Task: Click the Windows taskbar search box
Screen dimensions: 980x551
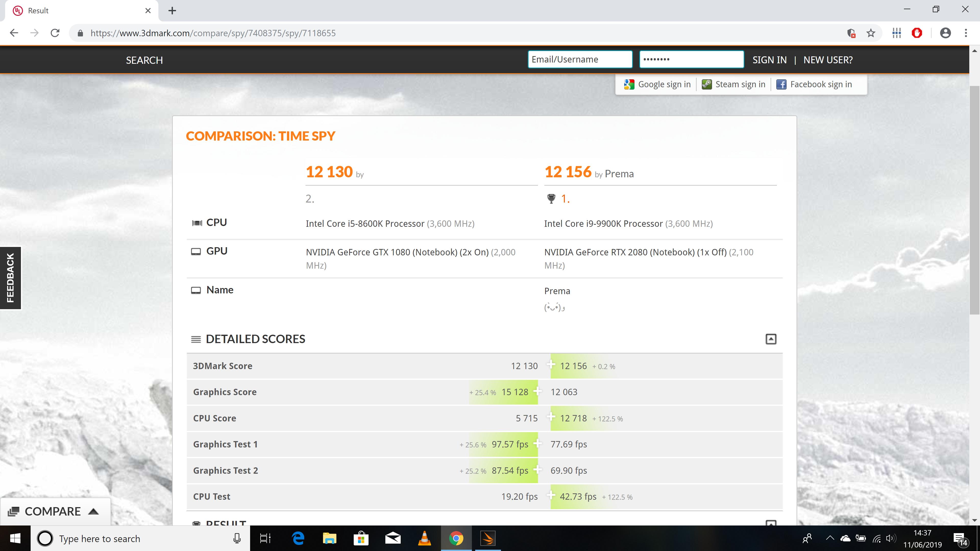Action: coord(140,539)
